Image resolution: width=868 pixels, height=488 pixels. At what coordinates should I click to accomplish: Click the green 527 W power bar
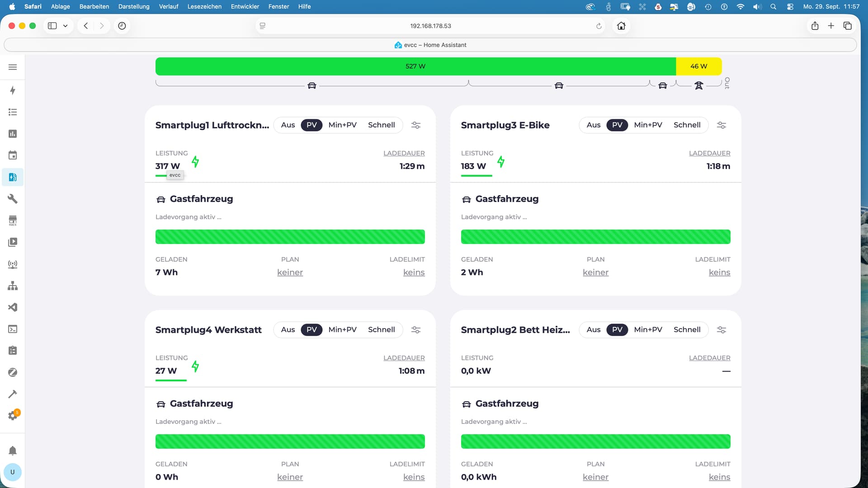[x=415, y=66]
